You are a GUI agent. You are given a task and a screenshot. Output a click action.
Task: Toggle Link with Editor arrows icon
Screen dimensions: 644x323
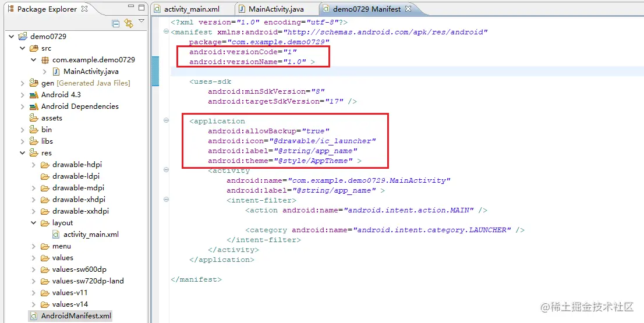coord(129,23)
